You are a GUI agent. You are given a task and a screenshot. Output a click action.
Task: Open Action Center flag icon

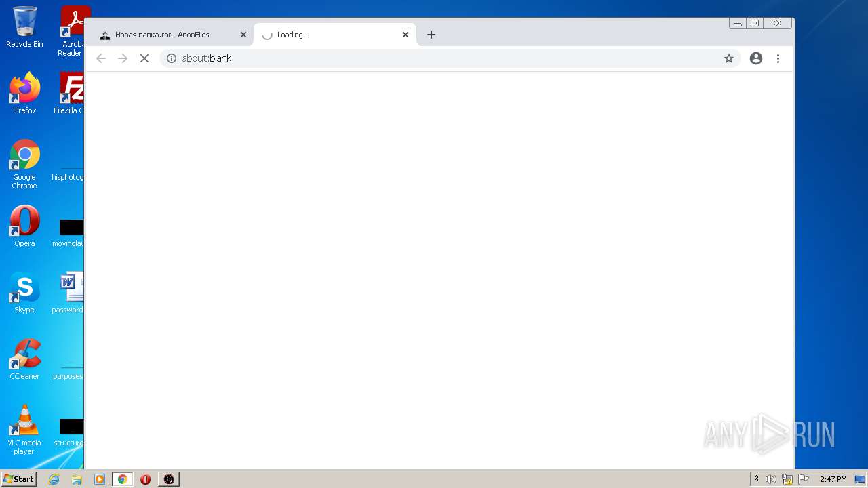(x=804, y=479)
